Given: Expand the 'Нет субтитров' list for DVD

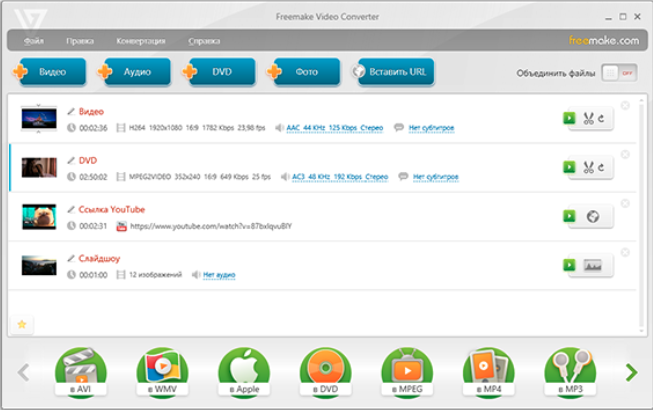Looking at the screenshot, I should pyautogui.click(x=435, y=177).
